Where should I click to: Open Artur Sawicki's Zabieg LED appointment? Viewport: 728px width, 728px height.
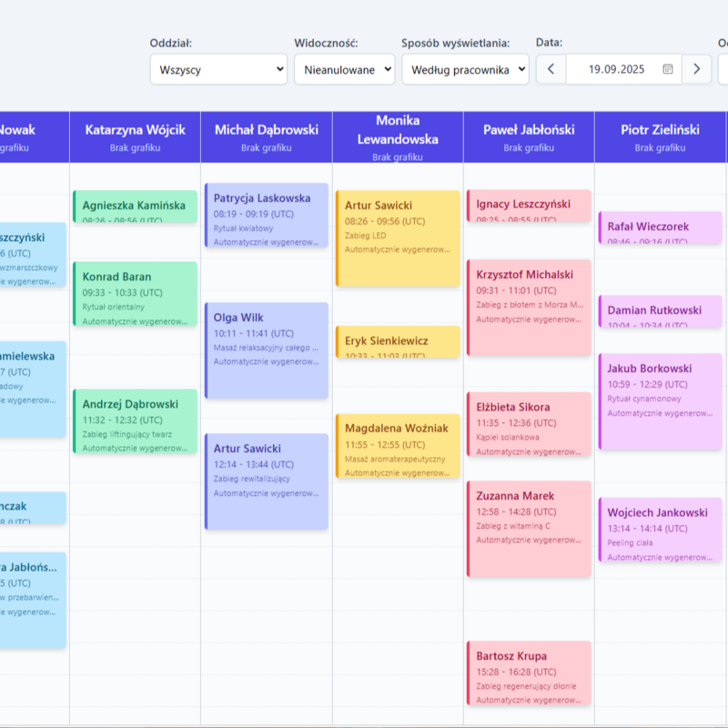[x=398, y=237]
